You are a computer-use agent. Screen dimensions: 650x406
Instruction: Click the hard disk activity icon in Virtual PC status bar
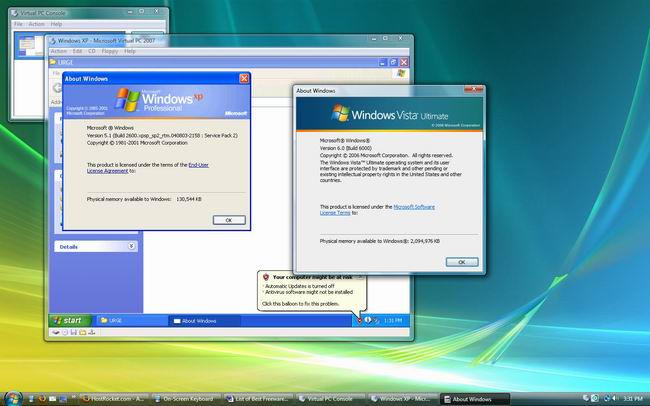coord(55,332)
